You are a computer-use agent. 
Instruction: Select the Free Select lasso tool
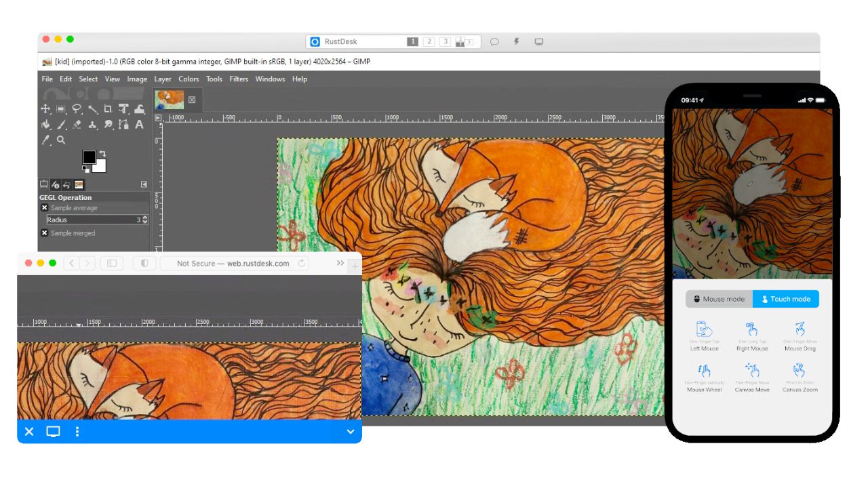(x=77, y=109)
